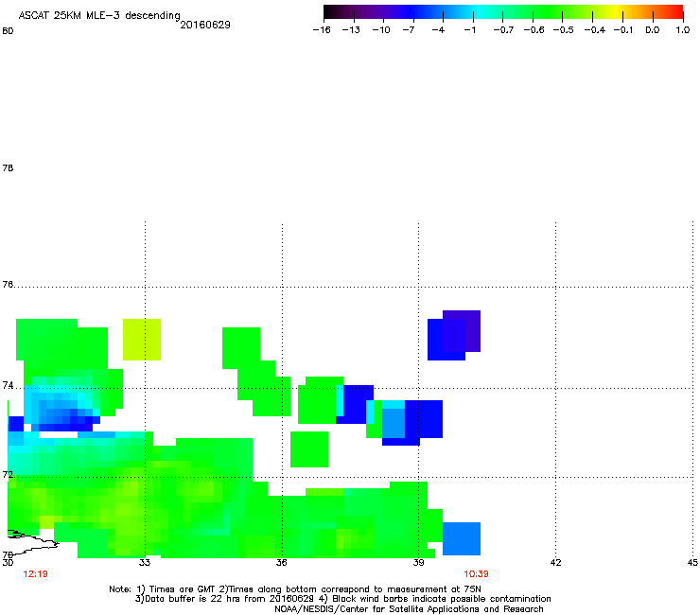Click the -16 label on the color scale
Screen dimensions: 700x615
pyautogui.click(x=322, y=30)
